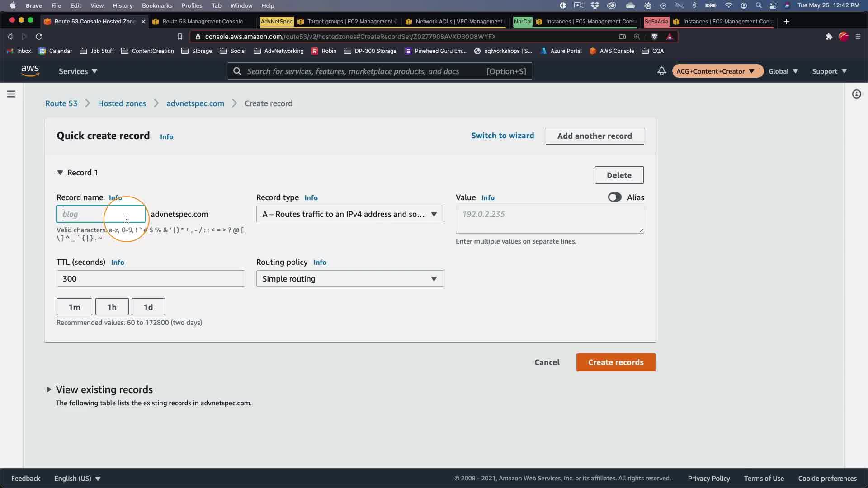
Task: Reload the page with refresh icon
Action: pyautogui.click(x=39, y=37)
